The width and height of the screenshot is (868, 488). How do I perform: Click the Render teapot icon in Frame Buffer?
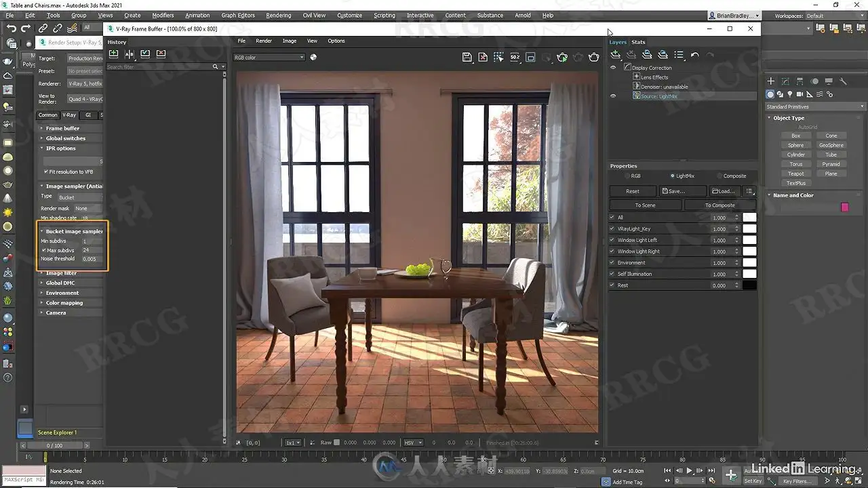click(x=594, y=58)
